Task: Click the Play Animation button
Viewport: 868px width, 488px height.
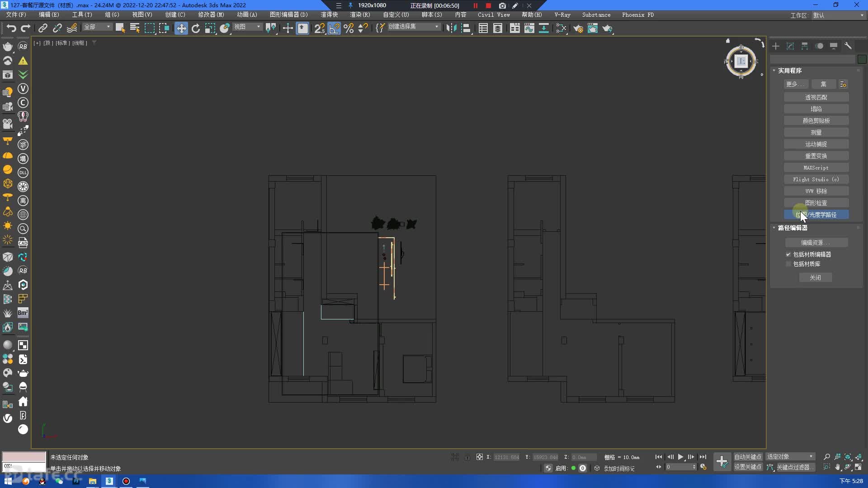Action: 680,457
